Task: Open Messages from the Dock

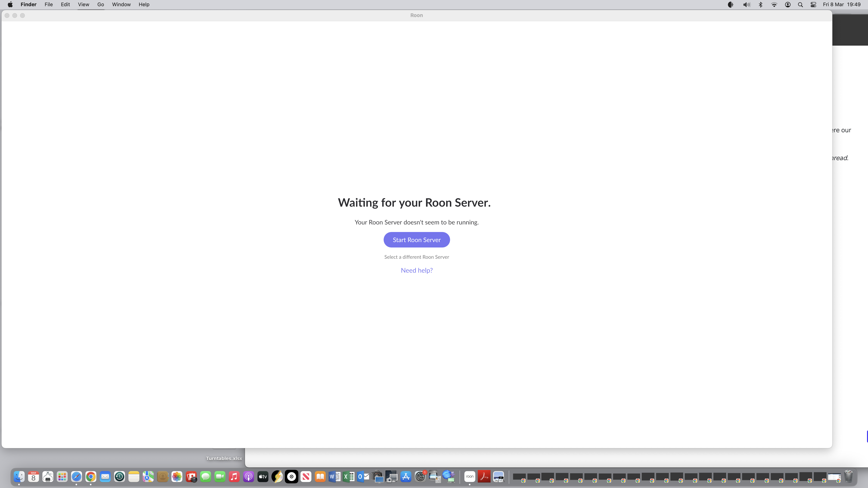Action: click(x=206, y=477)
